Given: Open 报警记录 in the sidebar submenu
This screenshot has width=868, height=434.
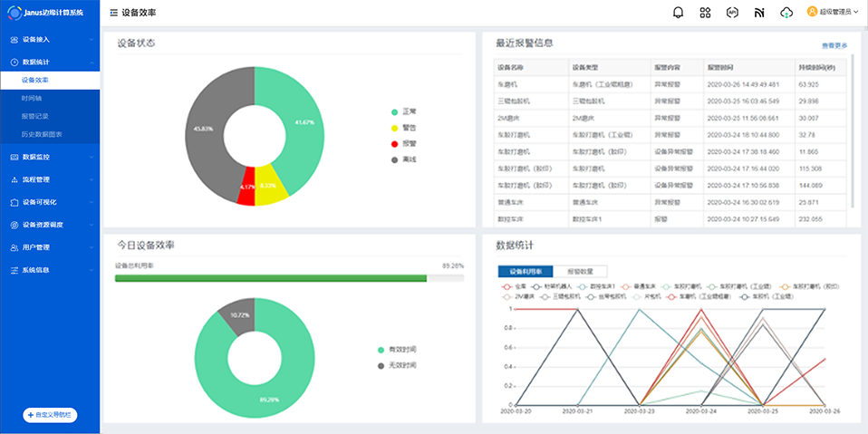Looking at the screenshot, I should pyautogui.click(x=36, y=117).
